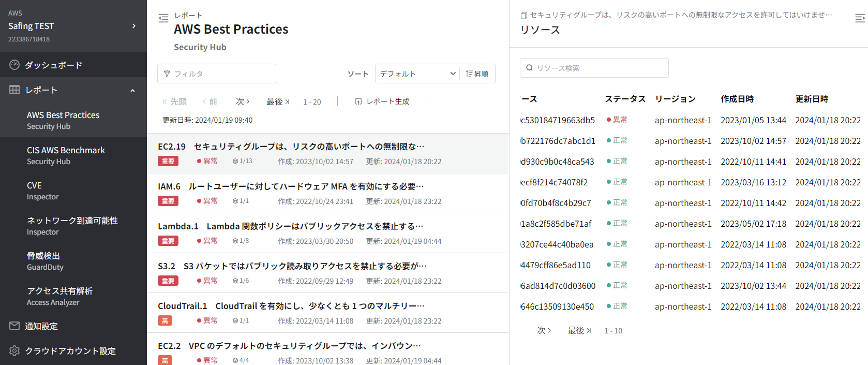Select resource row d930c9b0c48ca543
This screenshot has width=868, height=365.
(x=691, y=162)
